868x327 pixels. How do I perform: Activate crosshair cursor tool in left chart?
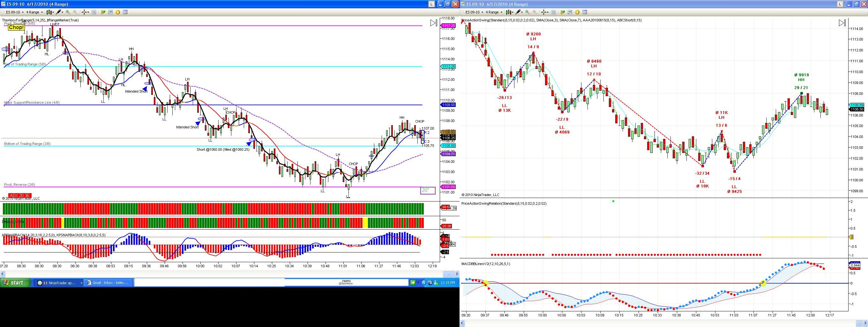click(85, 12)
